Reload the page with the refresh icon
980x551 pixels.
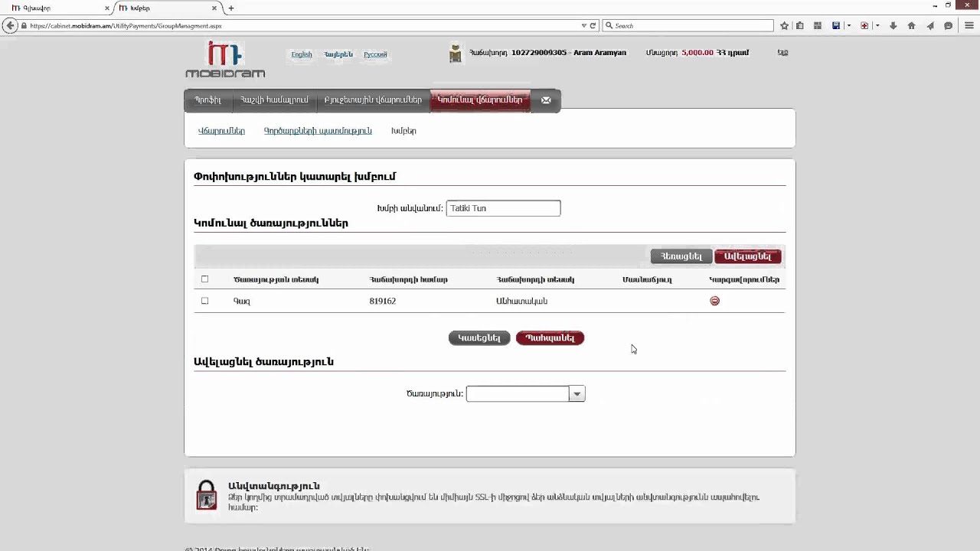(593, 25)
